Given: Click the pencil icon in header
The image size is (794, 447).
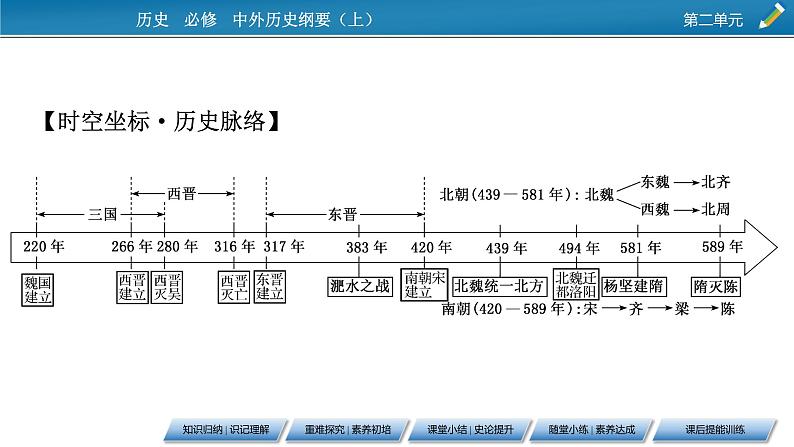Looking at the screenshot, I should [x=772, y=16].
